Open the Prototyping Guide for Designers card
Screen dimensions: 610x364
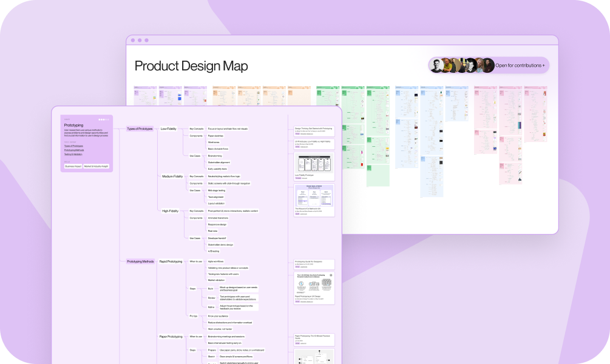[314, 264]
